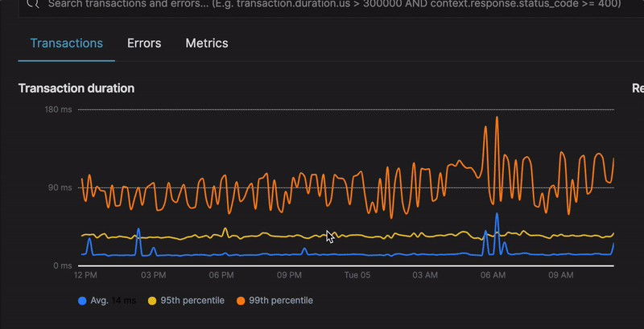This screenshot has width=644, height=329.
Task: Click the tallest orange 99th percentile peak
Action: coord(497,118)
